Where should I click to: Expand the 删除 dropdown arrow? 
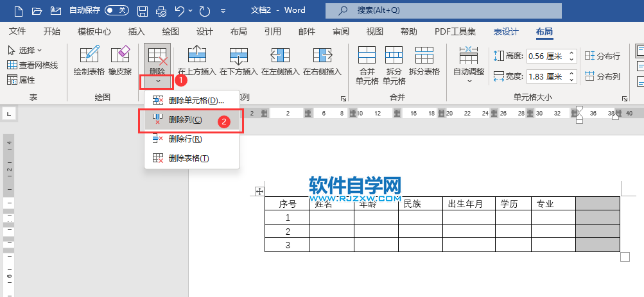[x=158, y=81]
